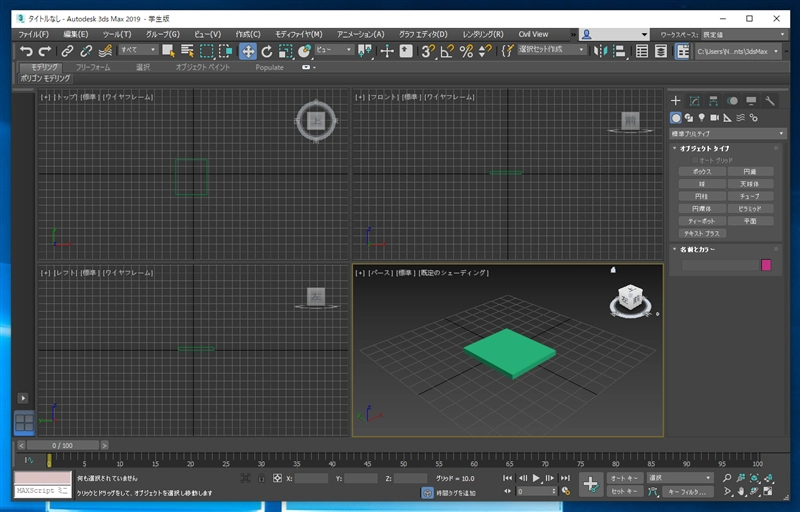Switch to the Populate ribbon tab
The image size is (800, 512).
click(x=269, y=67)
